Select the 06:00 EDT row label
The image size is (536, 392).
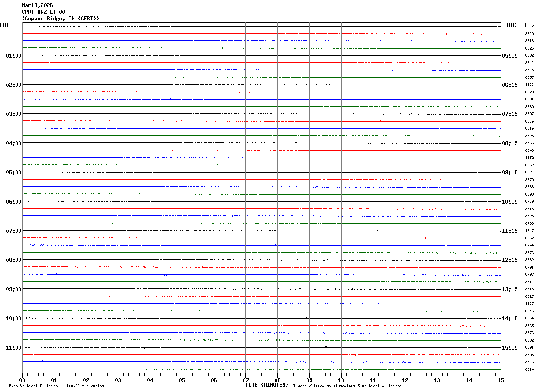[x=14, y=202]
